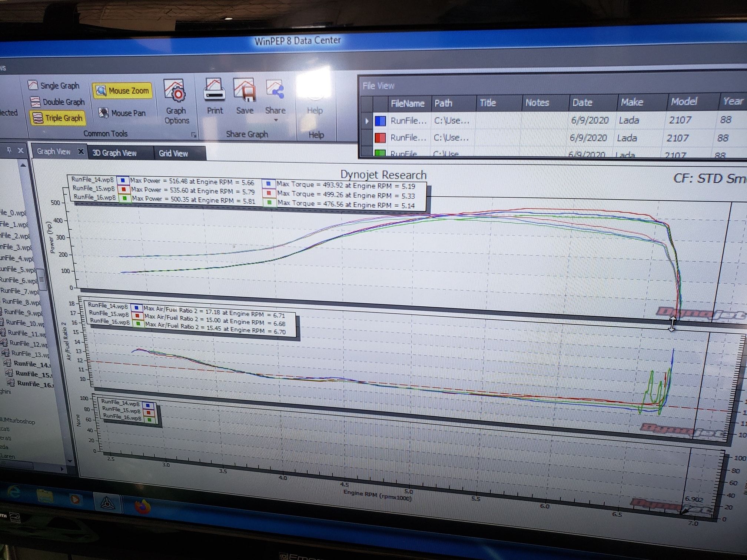747x560 pixels.
Task: Select RunFile_8.wp8 in the tree
Action: coord(21,301)
